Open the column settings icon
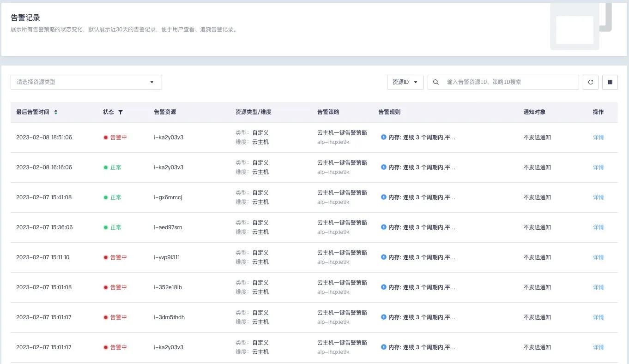The width and height of the screenshot is (629, 364). 610,82
